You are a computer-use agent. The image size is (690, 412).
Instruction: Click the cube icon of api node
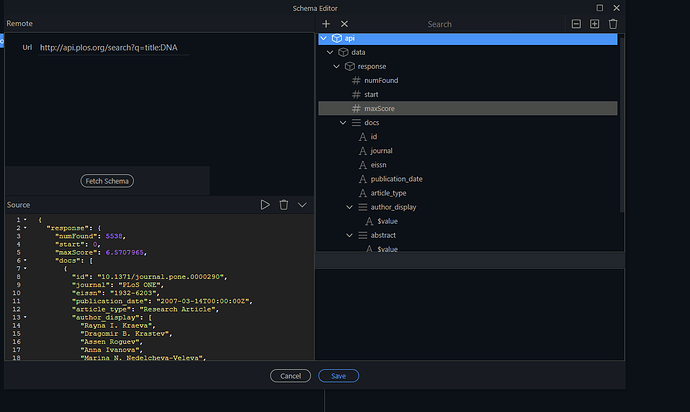coord(337,38)
